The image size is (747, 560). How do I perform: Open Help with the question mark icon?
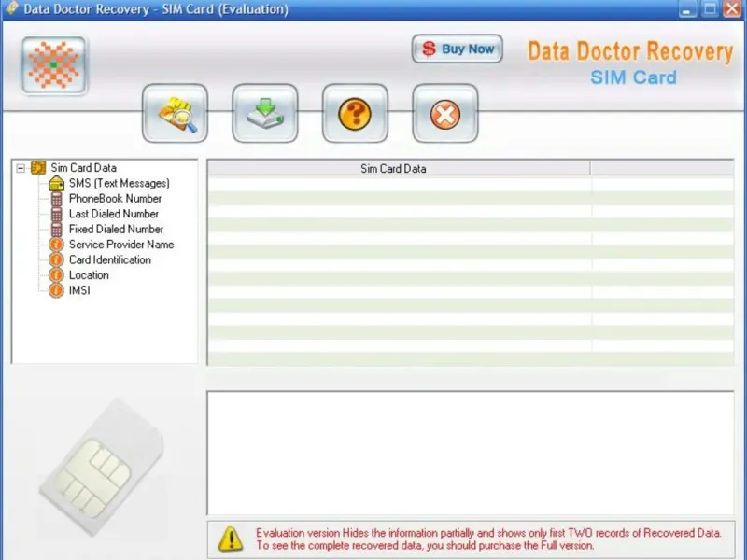[355, 113]
